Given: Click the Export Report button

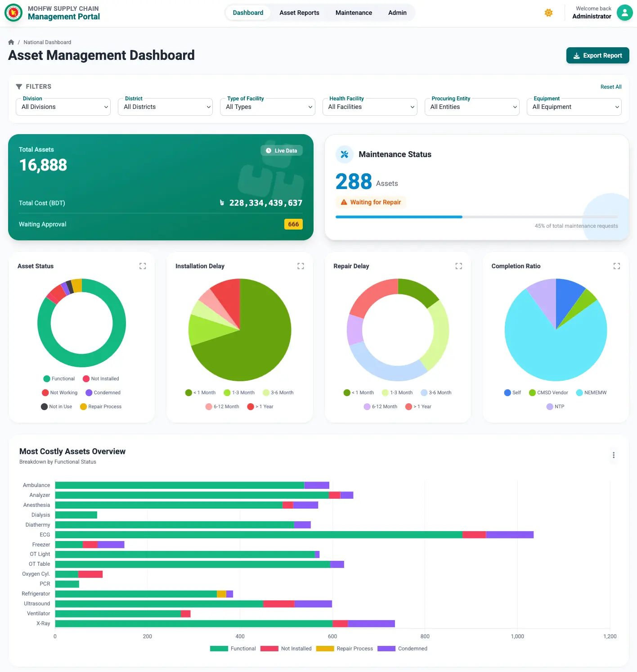Looking at the screenshot, I should tap(597, 55).
